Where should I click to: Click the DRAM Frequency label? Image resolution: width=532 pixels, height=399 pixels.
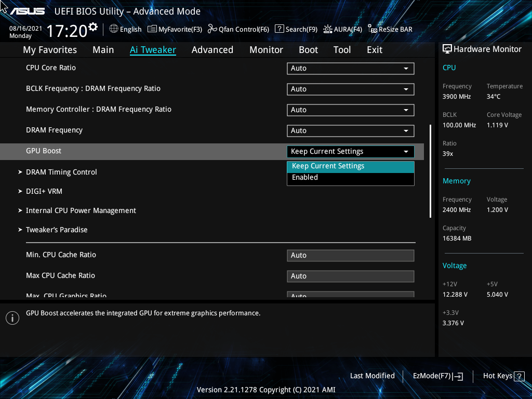coord(54,130)
